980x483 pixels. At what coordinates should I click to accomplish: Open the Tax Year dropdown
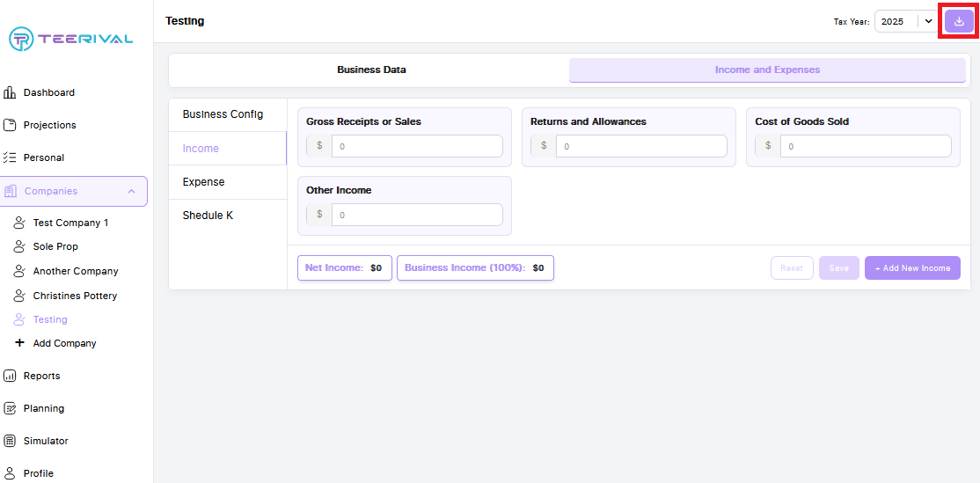click(x=905, y=21)
